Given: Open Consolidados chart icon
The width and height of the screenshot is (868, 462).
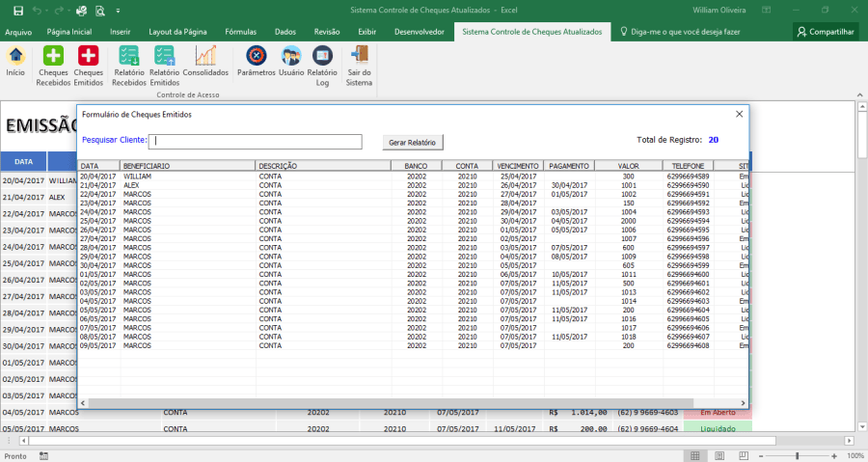Looking at the screenshot, I should (x=205, y=56).
